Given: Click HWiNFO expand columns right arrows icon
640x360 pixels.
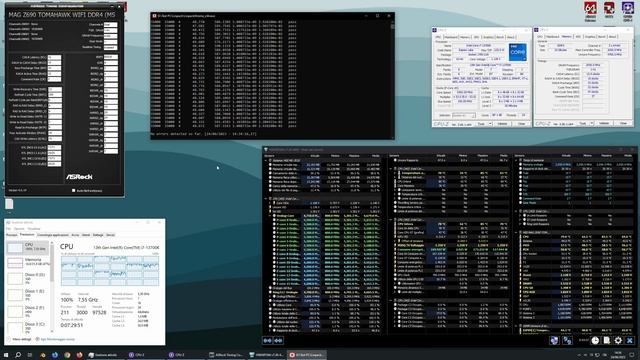Looking at the screenshot, I should 278,340.
